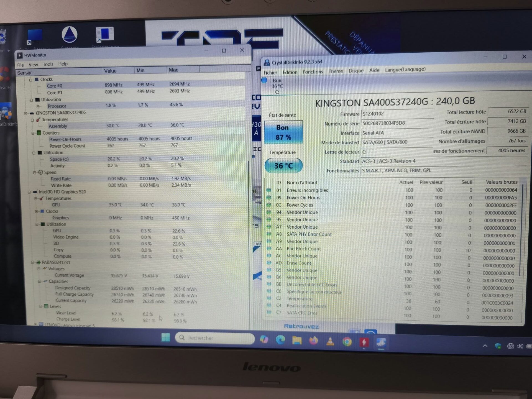The height and width of the screenshot is (399, 532).
Task: Click the Total lecture hôte value 6522 GB
Action: pyautogui.click(x=508, y=111)
